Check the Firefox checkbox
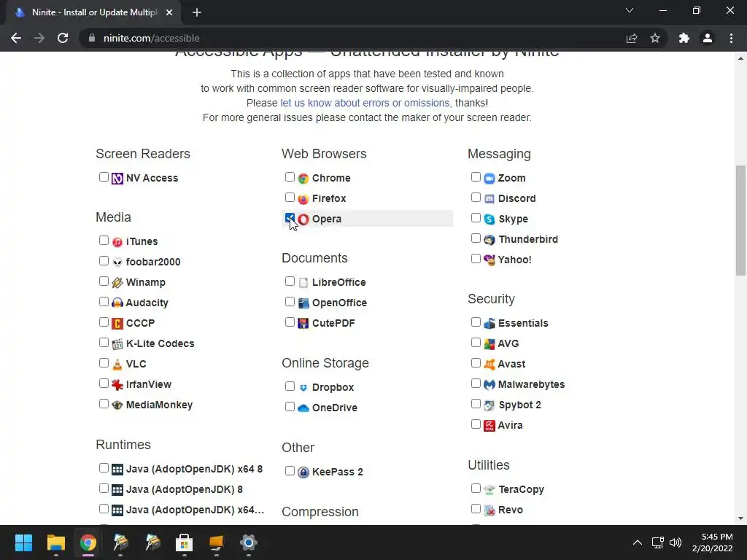 pos(290,198)
